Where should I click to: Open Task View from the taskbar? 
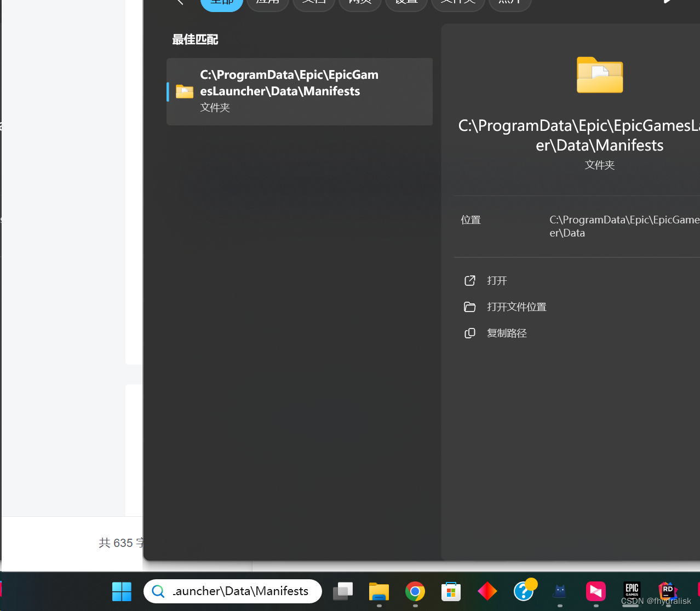point(343,591)
